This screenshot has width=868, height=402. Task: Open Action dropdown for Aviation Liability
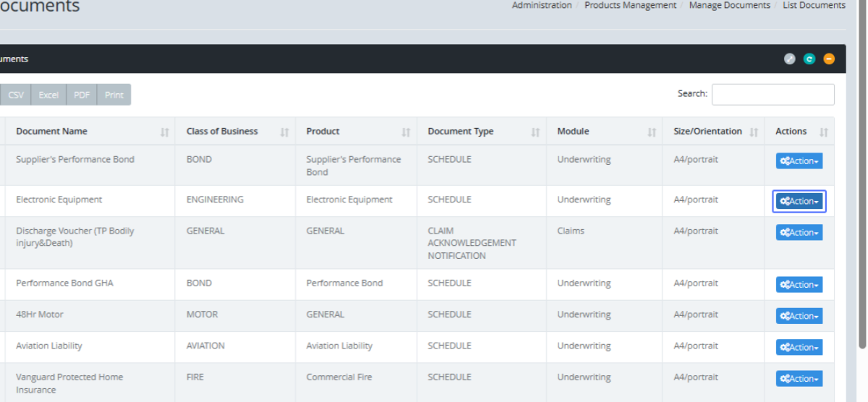point(799,348)
